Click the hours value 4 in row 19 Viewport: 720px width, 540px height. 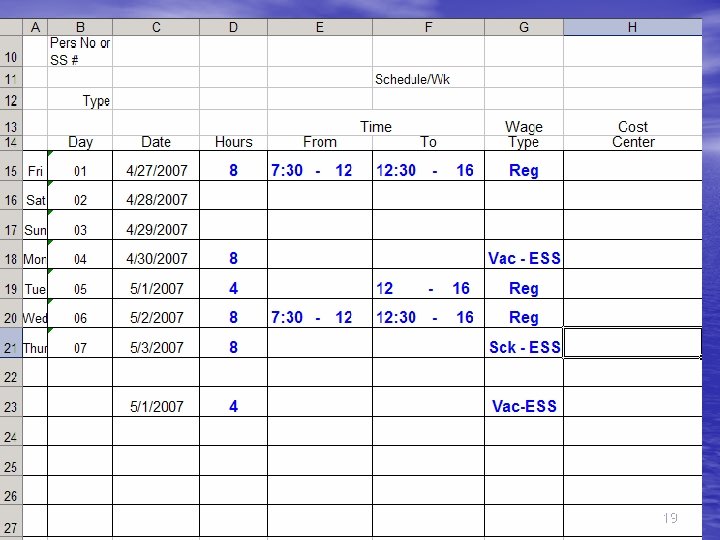[233, 284]
